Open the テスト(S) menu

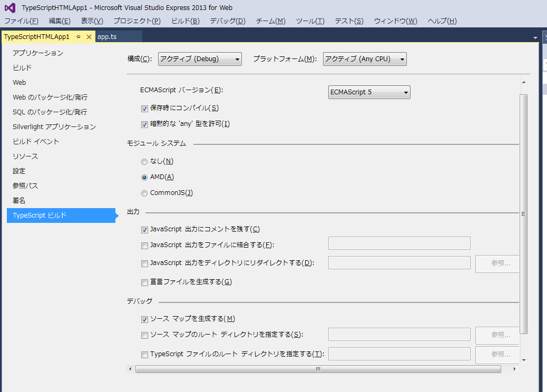pyautogui.click(x=349, y=21)
